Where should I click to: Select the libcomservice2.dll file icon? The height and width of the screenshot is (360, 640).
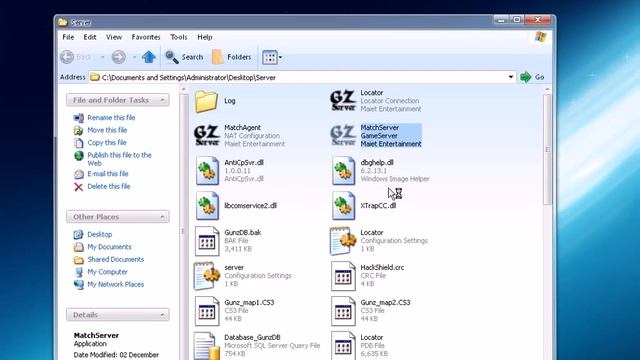tap(207, 206)
